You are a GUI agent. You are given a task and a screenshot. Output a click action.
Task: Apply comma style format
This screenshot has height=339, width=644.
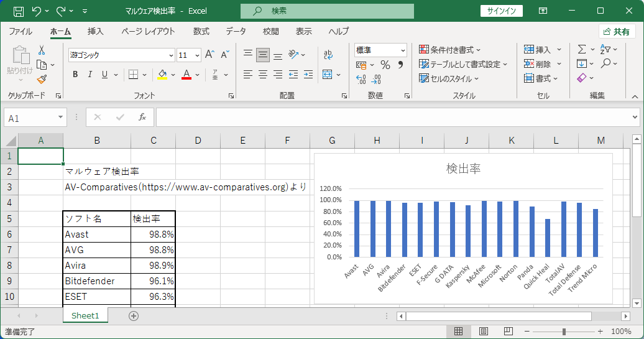[400, 65]
